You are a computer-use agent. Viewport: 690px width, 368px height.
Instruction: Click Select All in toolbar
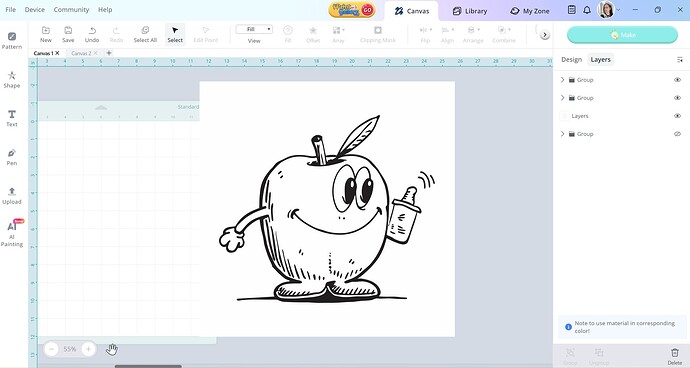[145, 34]
